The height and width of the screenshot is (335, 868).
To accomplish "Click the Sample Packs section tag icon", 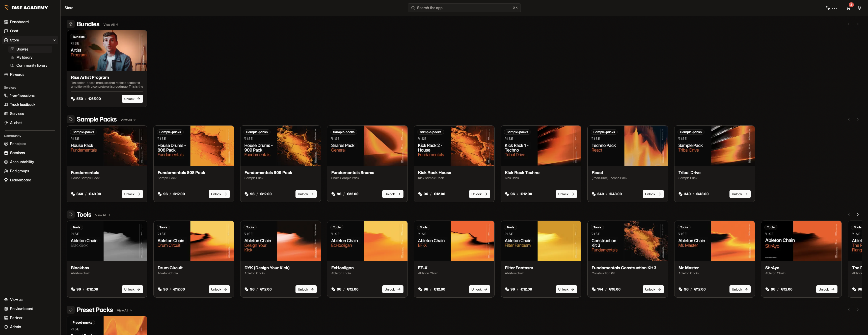I will point(70,119).
